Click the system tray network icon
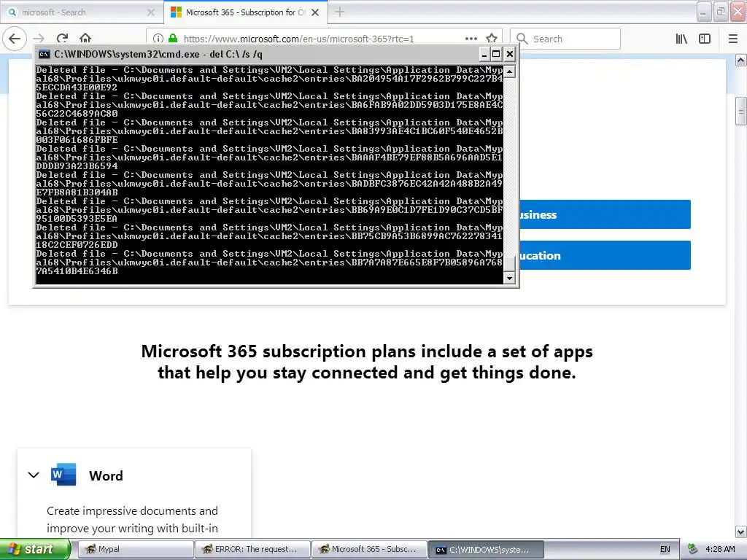Viewport: 747px width, 560px height. 693,550
